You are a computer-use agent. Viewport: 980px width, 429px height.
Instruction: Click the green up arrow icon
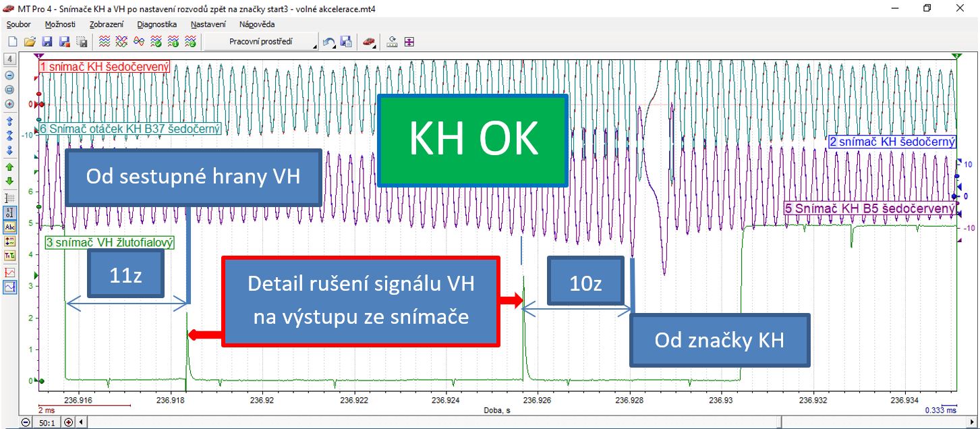10,167
